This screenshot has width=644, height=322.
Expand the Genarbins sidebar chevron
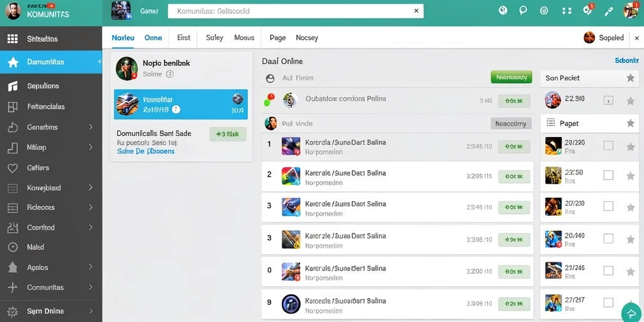91,127
